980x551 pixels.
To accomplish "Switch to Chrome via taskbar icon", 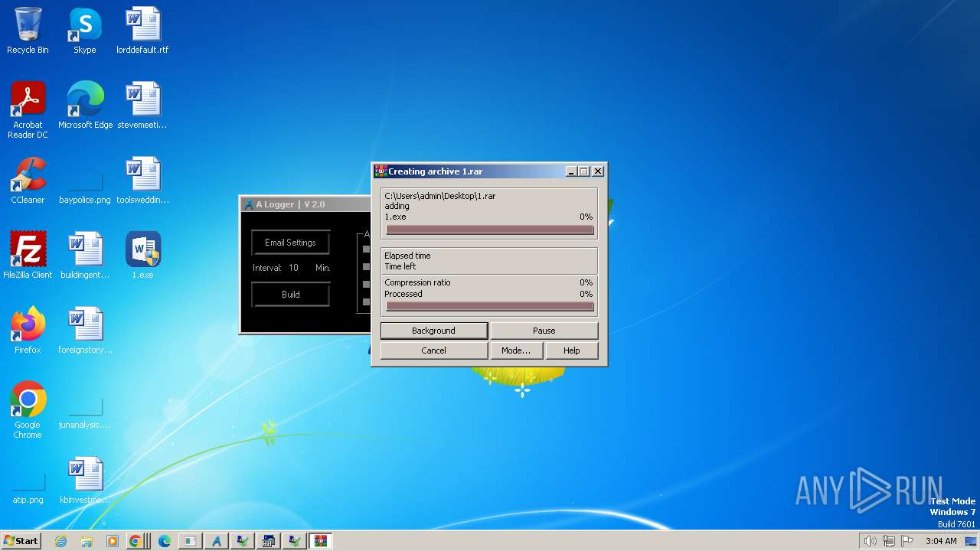I will pos(136,541).
